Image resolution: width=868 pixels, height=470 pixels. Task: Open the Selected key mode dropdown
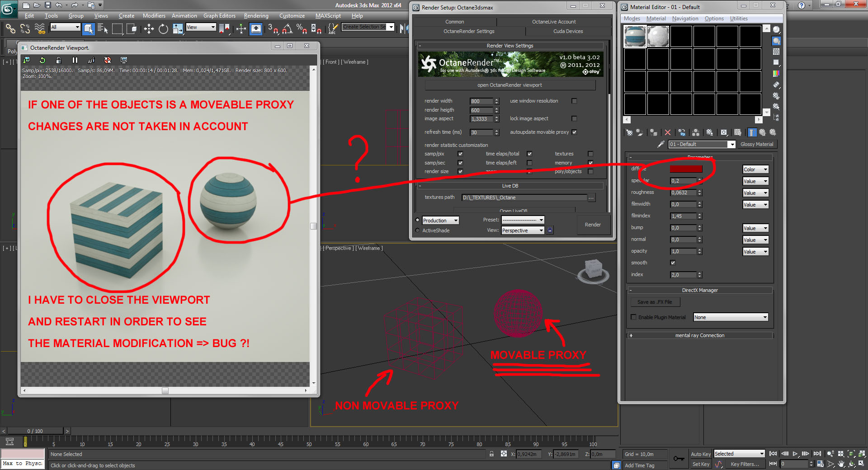[x=740, y=454]
